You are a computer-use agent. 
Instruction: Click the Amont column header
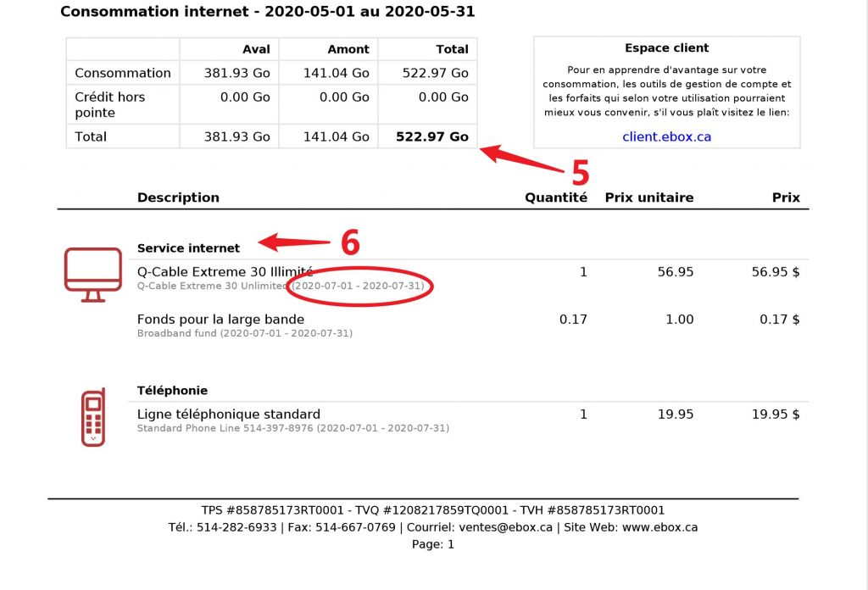click(348, 49)
